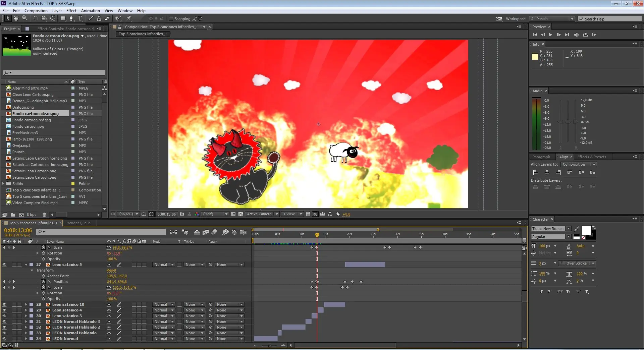This screenshot has width=644, height=350.
Task: Open the (Half) resolution dropdown
Action: pyautogui.click(x=215, y=214)
